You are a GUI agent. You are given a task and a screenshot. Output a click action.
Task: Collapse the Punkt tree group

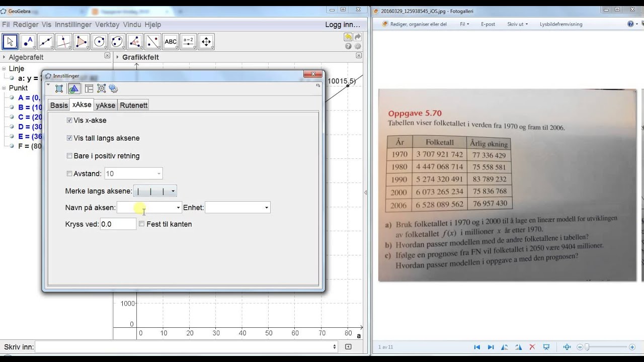tap(4, 88)
